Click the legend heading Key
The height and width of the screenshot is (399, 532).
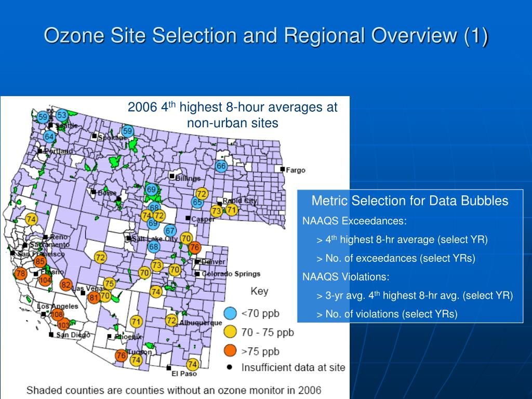pyautogui.click(x=259, y=291)
